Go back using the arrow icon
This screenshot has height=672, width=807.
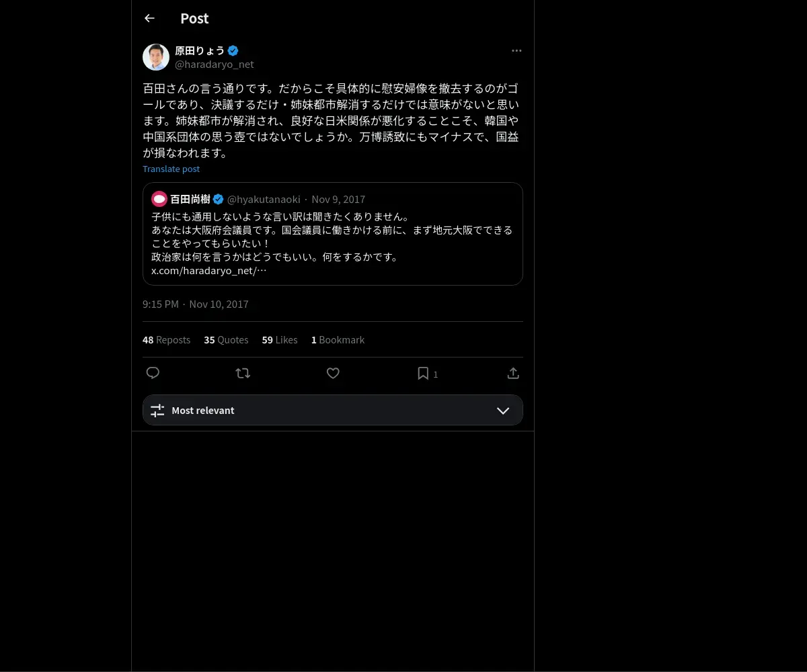click(x=149, y=18)
